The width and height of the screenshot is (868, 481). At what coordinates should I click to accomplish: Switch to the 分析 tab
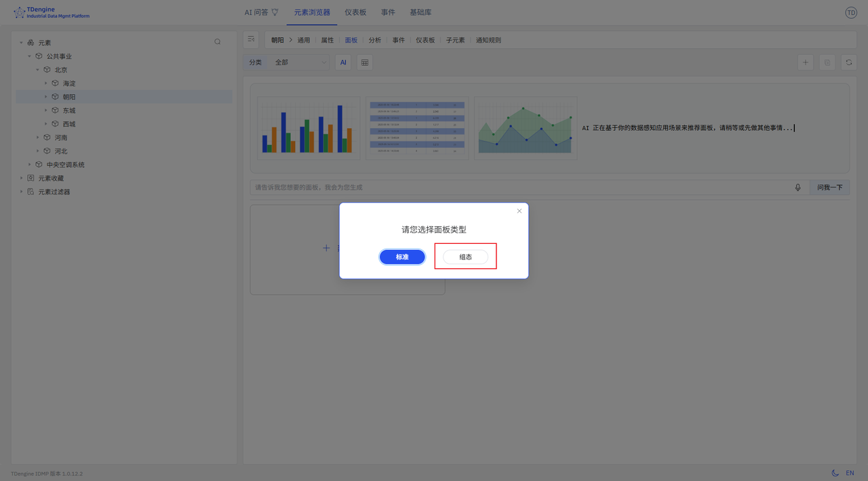click(x=375, y=40)
